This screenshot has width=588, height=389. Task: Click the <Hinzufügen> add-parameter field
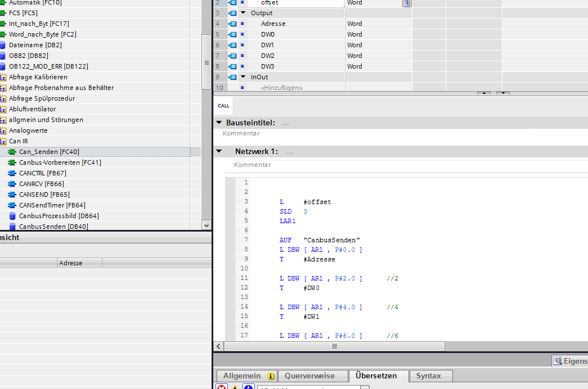tap(282, 88)
